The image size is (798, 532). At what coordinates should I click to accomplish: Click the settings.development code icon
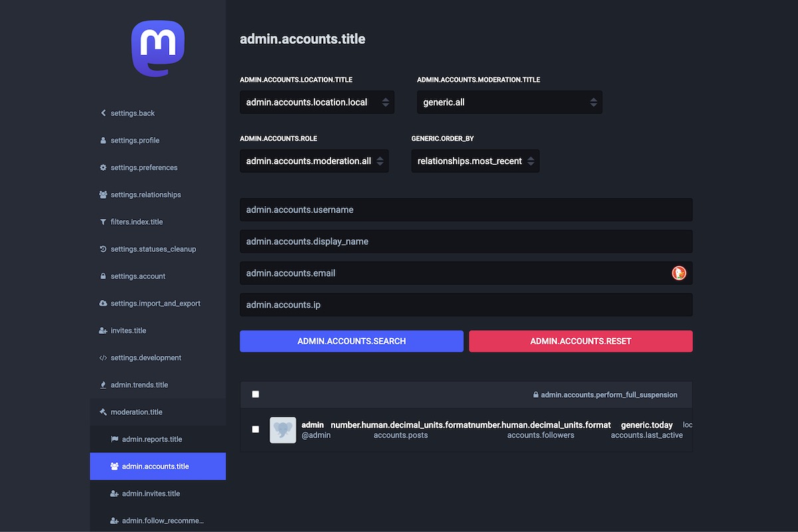click(103, 358)
